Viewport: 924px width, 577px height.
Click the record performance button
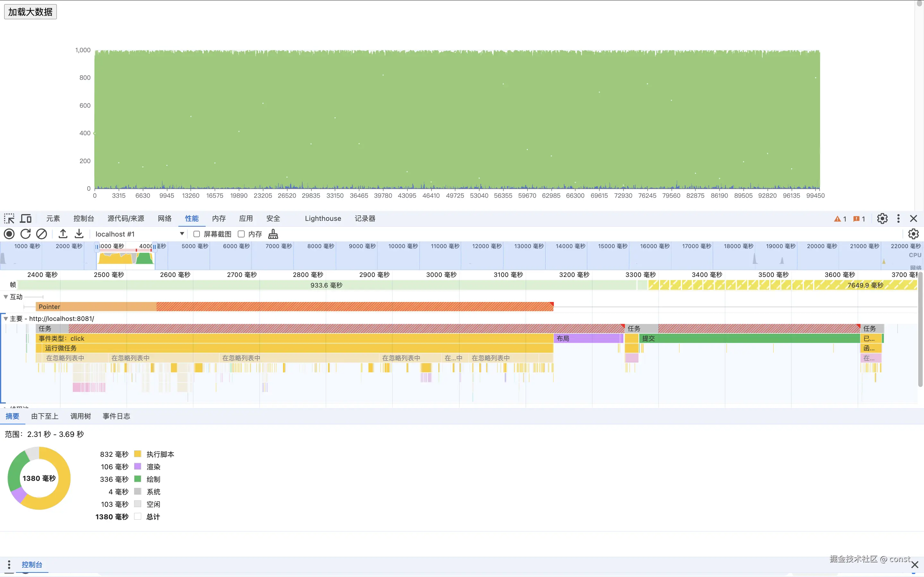pos(9,234)
